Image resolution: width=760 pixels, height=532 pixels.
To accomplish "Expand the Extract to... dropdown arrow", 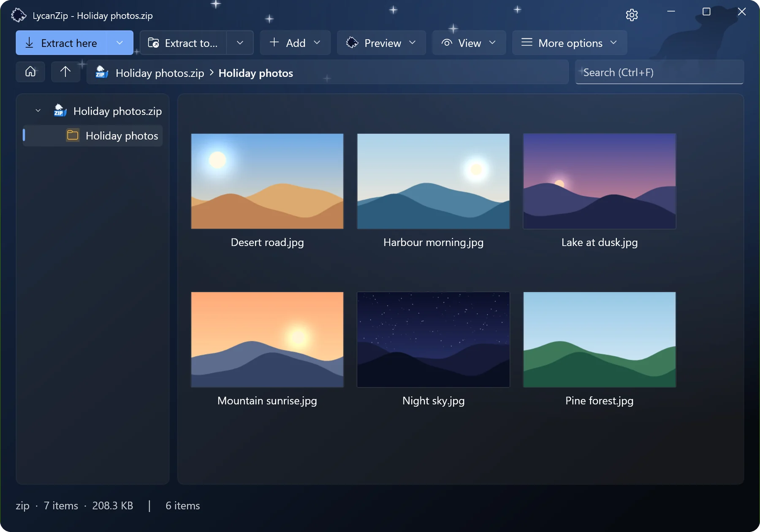I will click(240, 43).
